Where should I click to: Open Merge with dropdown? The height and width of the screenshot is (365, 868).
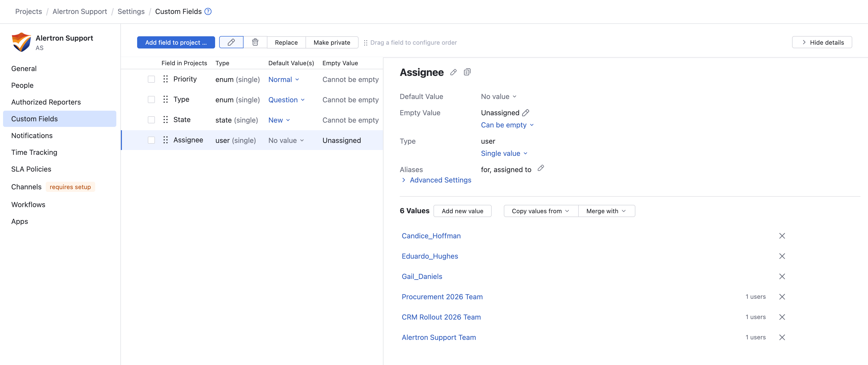click(x=606, y=211)
